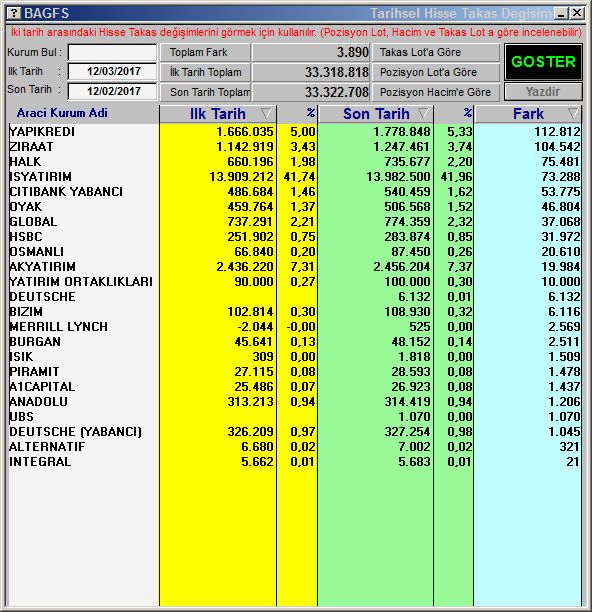Select the YAPIKREDI row
This screenshot has width=592, height=612.
pyautogui.click(x=295, y=132)
